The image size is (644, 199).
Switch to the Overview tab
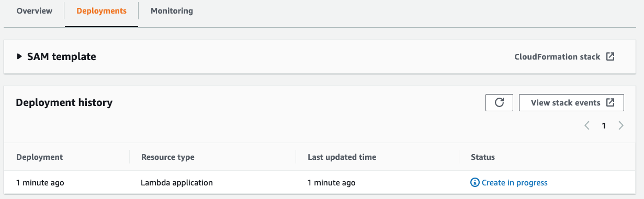(x=35, y=10)
